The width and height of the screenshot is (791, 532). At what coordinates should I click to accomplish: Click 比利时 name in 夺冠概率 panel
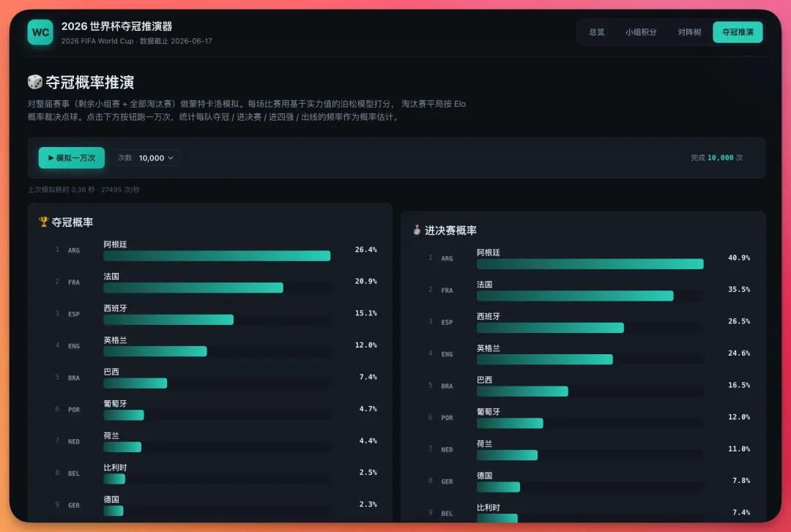[x=115, y=468]
